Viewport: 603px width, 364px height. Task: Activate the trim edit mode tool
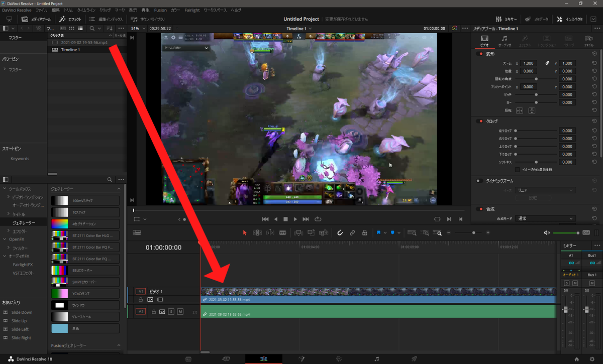(258, 233)
